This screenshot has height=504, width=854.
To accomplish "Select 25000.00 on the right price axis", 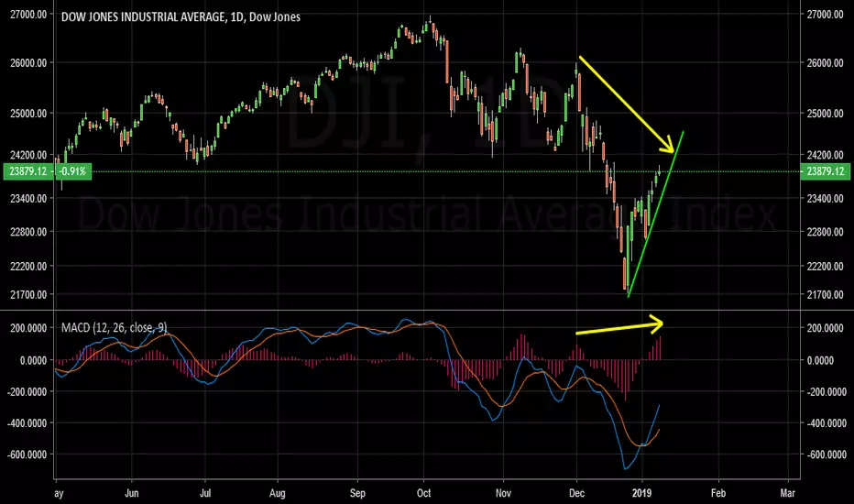I will 825,114.
